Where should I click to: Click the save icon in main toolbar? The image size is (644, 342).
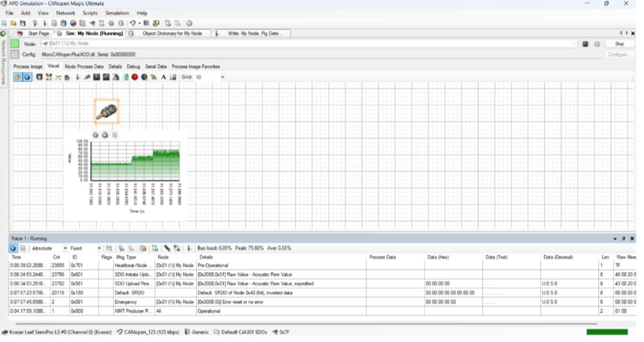pyautogui.click(x=23, y=23)
